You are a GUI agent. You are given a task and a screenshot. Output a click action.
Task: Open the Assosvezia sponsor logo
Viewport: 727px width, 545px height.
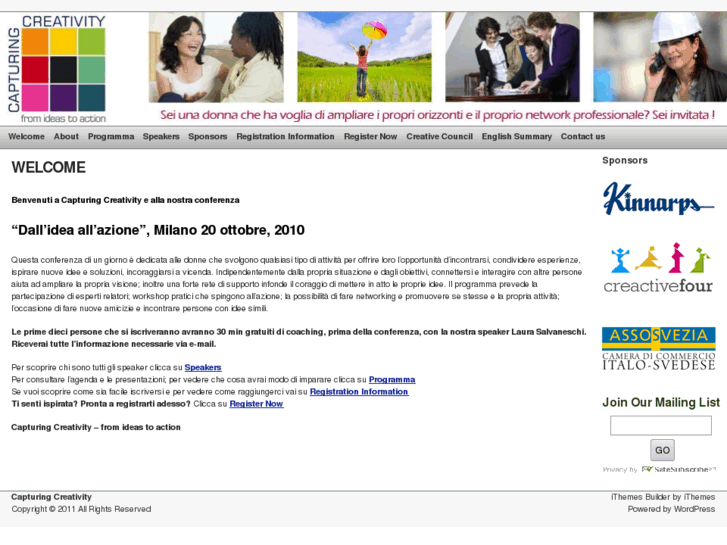[x=658, y=348]
